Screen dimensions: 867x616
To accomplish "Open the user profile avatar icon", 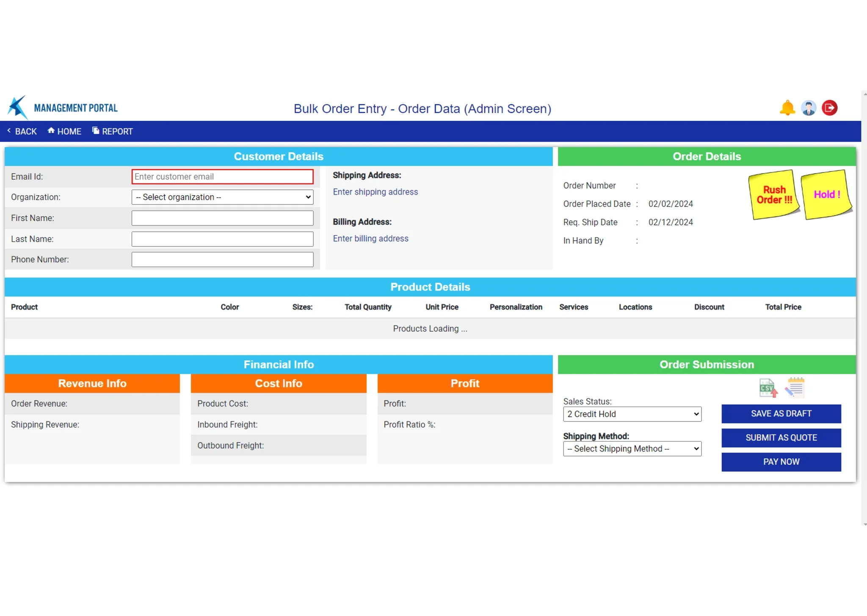I will (x=809, y=108).
